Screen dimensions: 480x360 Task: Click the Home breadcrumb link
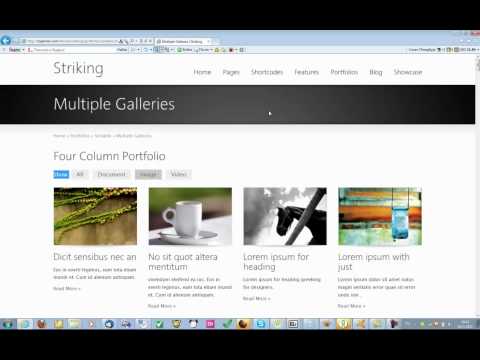click(x=59, y=136)
